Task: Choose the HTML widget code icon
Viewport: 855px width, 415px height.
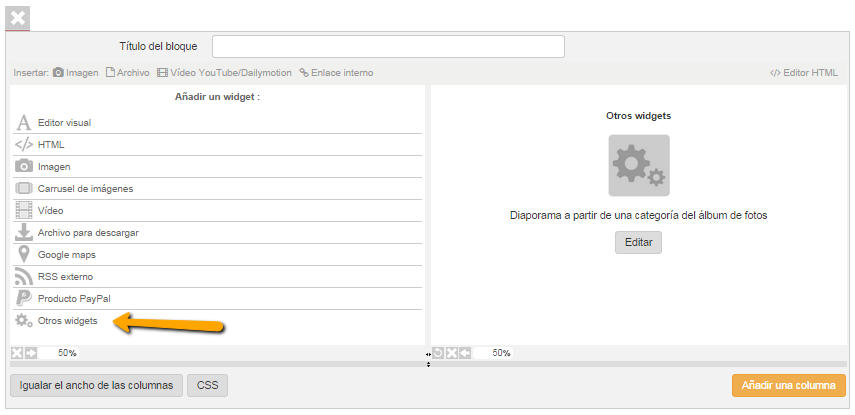Action: point(23,145)
